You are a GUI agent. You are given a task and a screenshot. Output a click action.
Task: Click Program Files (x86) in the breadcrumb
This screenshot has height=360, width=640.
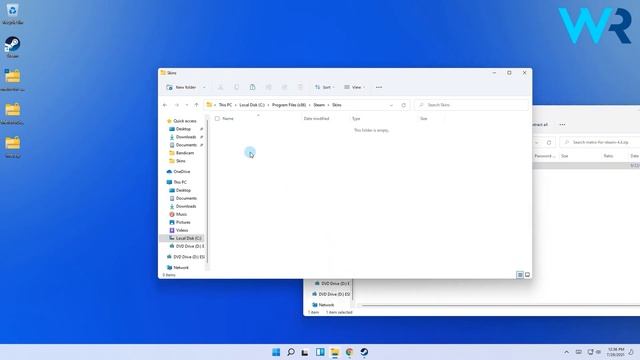click(x=289, y=105)
